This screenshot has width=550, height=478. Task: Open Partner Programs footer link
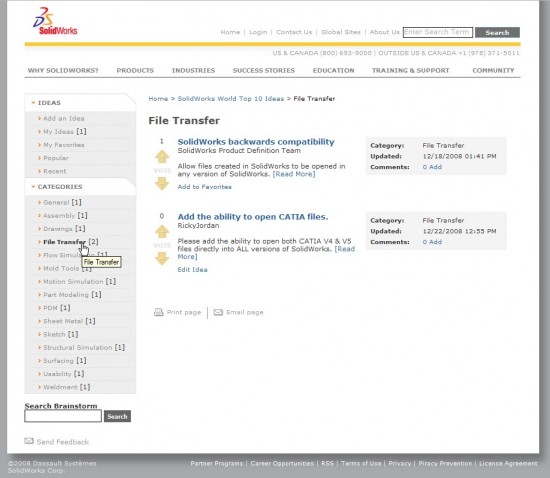[x=216, y=463]
